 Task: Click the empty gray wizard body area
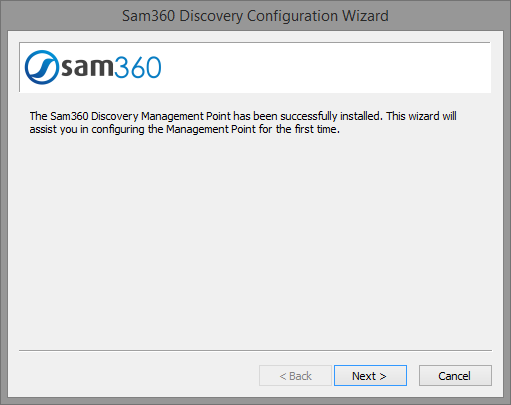point(255,240)
